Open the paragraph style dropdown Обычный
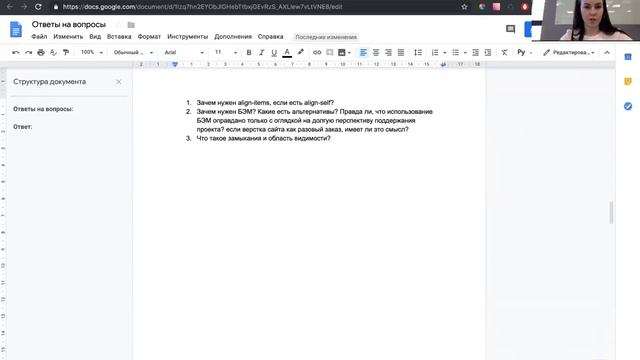This screenshot has height=360, width=640. (x=133, y=52)
